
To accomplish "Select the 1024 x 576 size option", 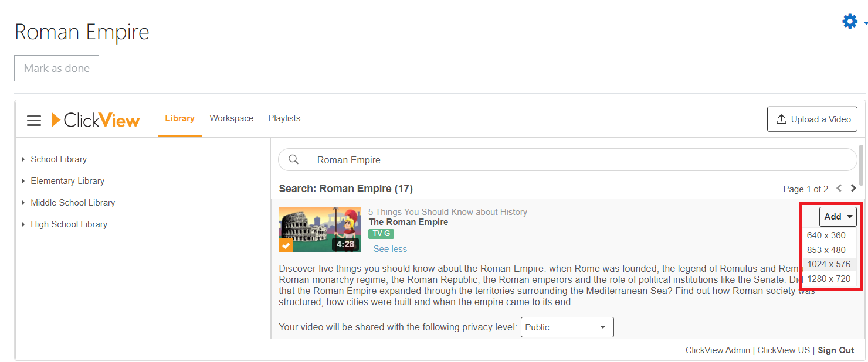I will tap(829, 264).
